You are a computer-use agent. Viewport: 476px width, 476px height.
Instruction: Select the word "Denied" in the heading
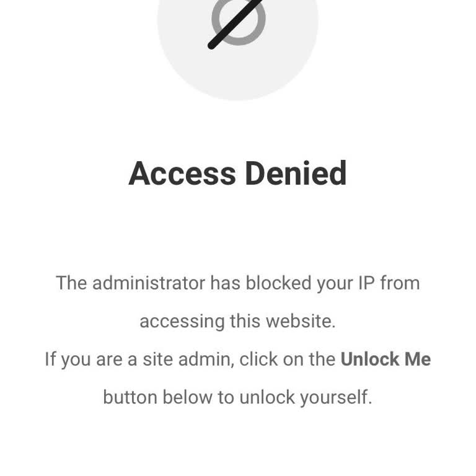[x=296, y=173]
